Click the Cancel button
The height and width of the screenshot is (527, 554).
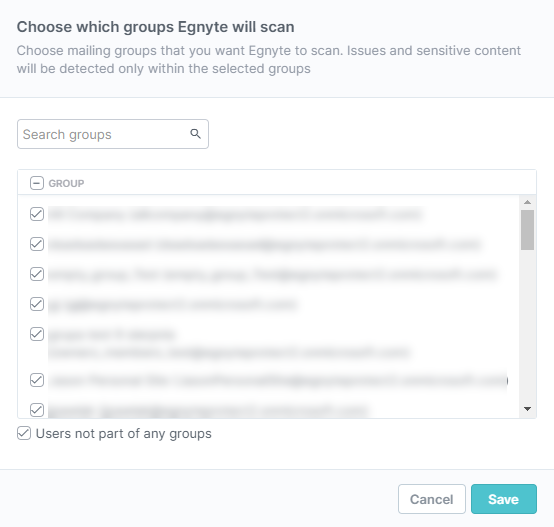click(x=432, y=499)
